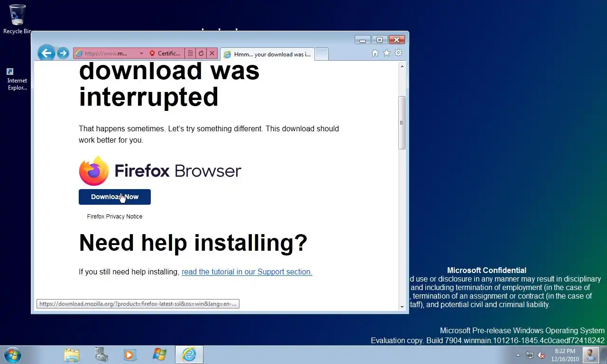Image resolution: width=607 pixels, height=364 pixels.
Task: Open the 8:22 PM clock and date
Action: 565,355
